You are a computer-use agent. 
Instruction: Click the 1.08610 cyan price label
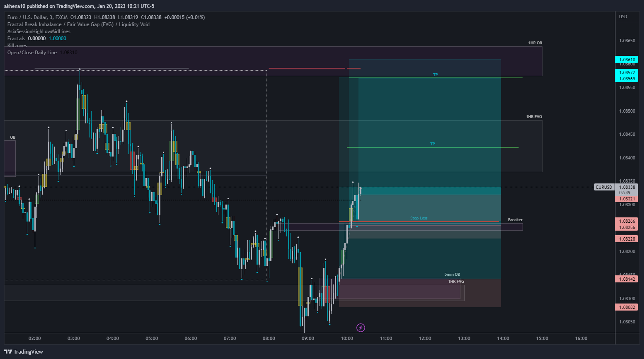[627, 60]
